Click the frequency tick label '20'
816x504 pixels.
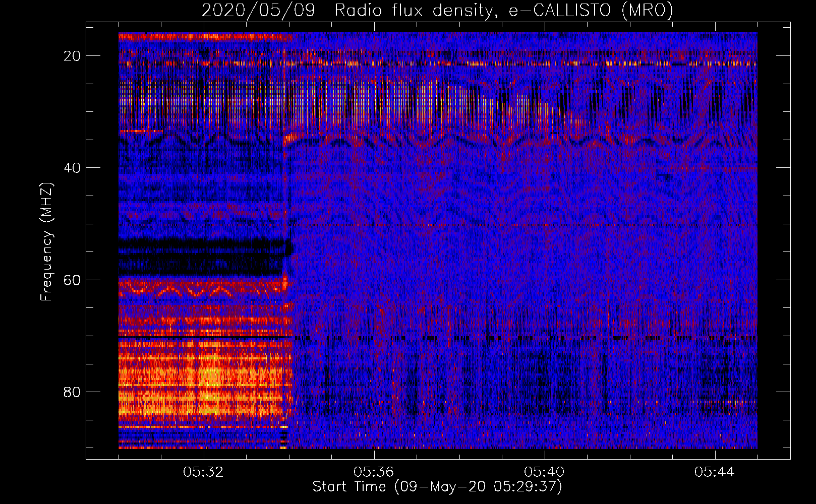(x=72, y=56)
